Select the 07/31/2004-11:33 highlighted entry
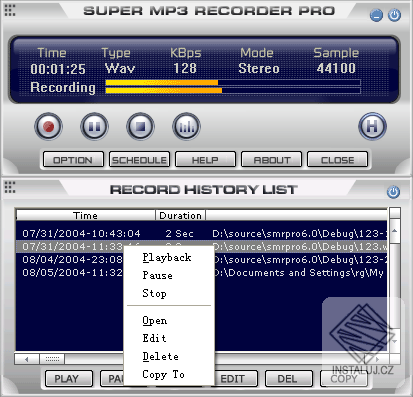Screen dimensions: 413x397 [202, 246]
